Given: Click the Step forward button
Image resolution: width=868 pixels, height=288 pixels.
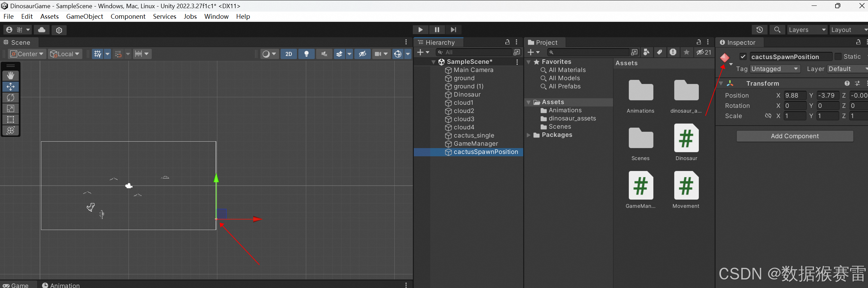Looking at the screenshot, I should coord(453,30).
